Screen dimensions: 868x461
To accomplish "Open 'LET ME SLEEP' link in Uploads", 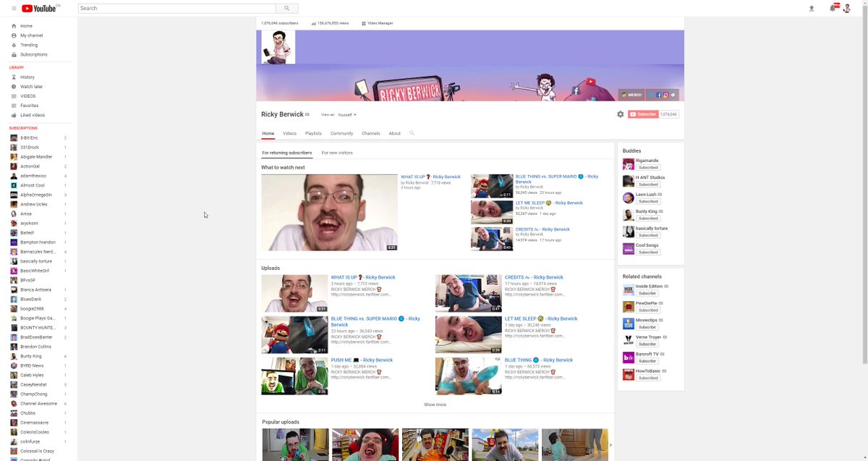I will tap(541, 318).
